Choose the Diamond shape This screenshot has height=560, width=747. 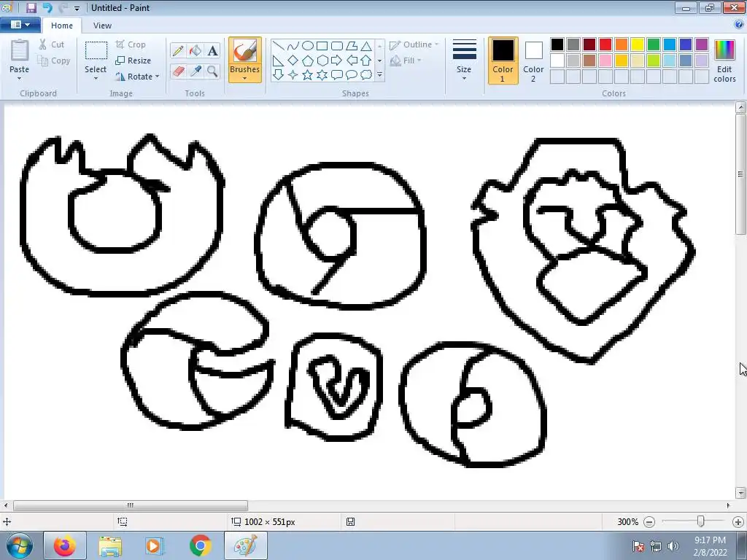293,61
